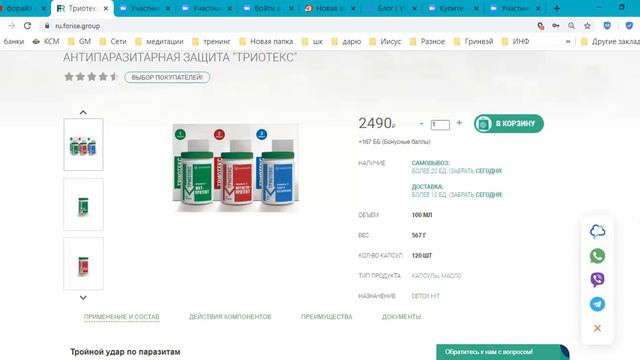The width and height of the screenshot is (640, 360).
Task: Open the ИНФ bookmark folder
Action: click(515, 41)
